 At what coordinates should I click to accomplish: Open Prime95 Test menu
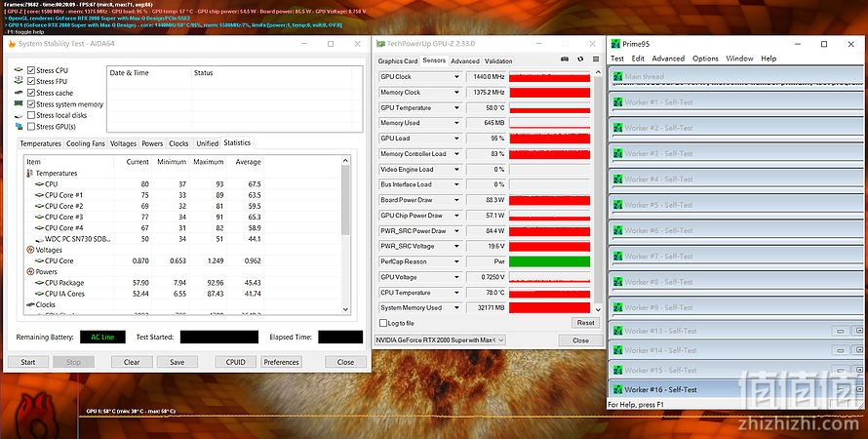pyautogui.click(x=617, y=59)
